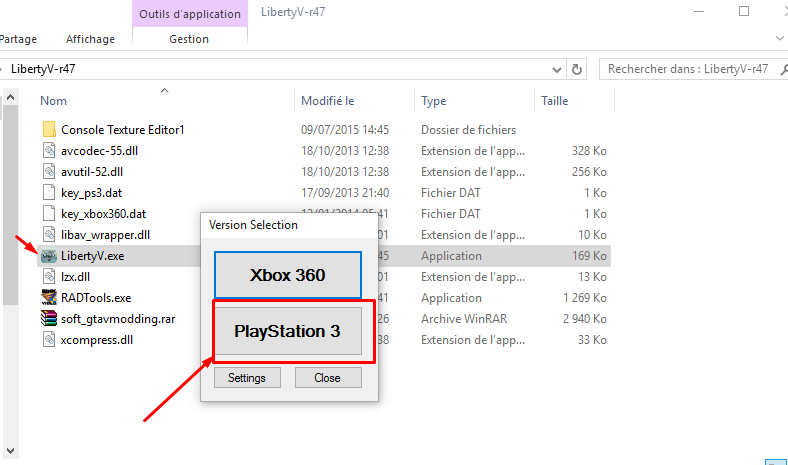Select the RADTools.exe file name

[96, 298]
